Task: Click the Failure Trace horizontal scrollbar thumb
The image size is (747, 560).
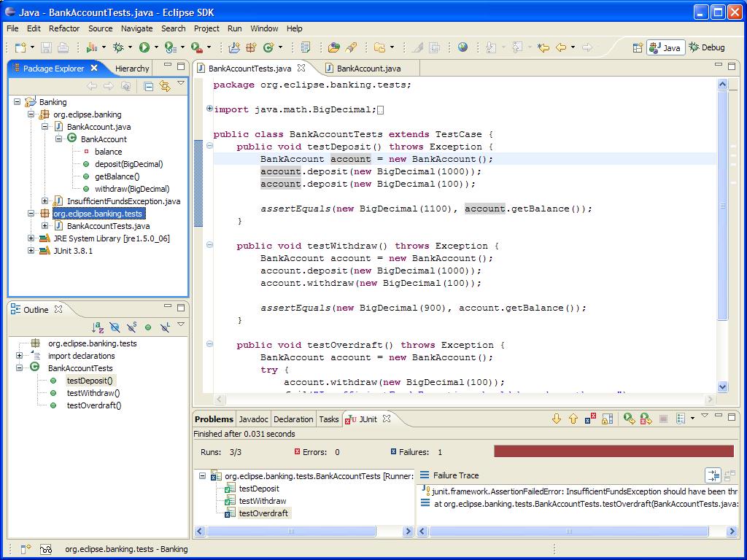Action: coord(568,531)
